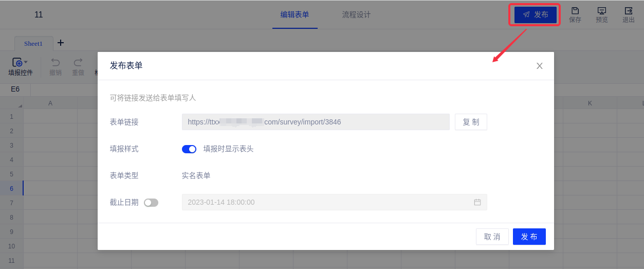Click the top Publish (发布) button

535,14
